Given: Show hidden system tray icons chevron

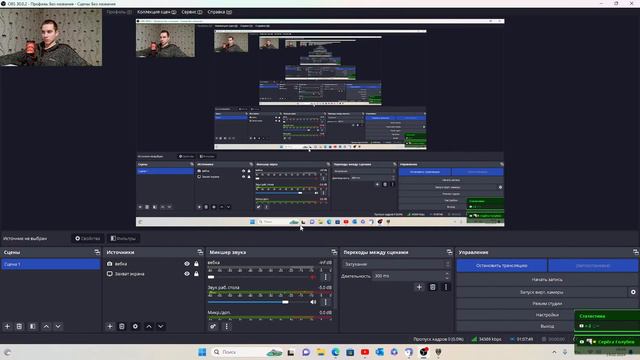Looking at the screenshot, I should (x=554, y=352).
